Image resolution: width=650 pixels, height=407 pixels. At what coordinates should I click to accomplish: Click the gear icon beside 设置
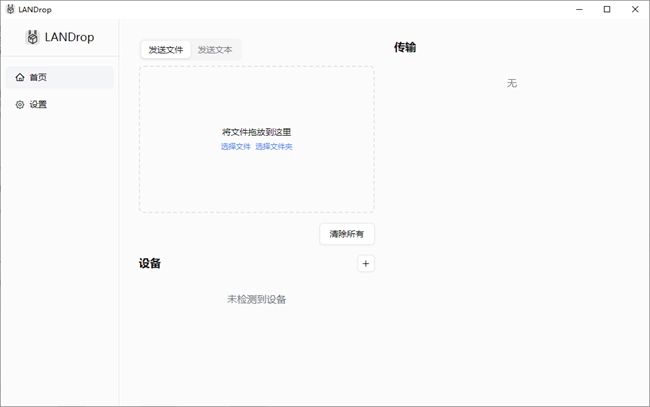click(x=20, y=104)
